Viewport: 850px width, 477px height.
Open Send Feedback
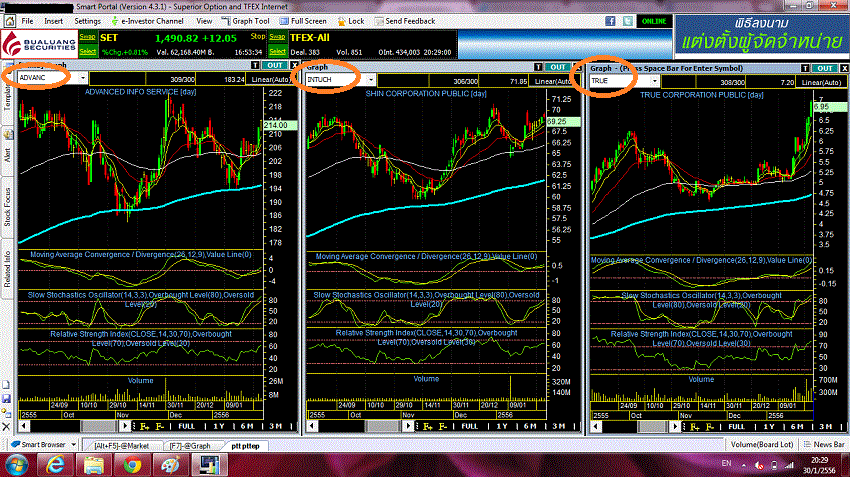coord(405,21)
